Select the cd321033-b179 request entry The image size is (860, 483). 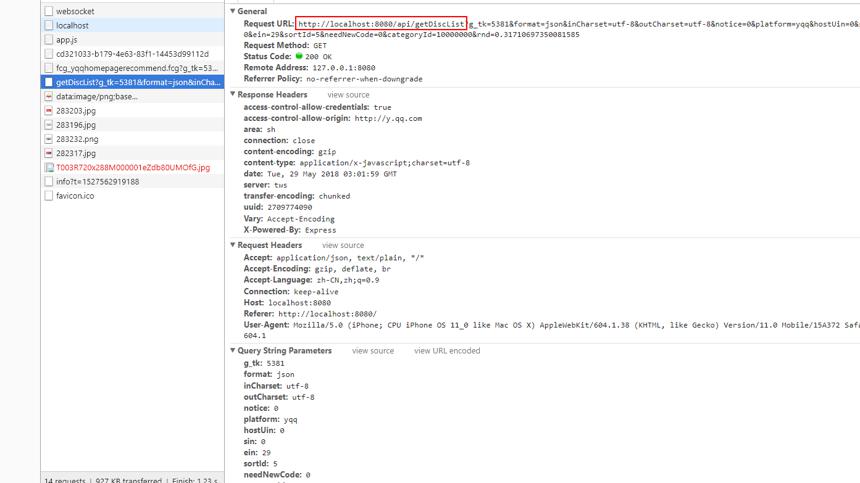click(x=132, y=54)
